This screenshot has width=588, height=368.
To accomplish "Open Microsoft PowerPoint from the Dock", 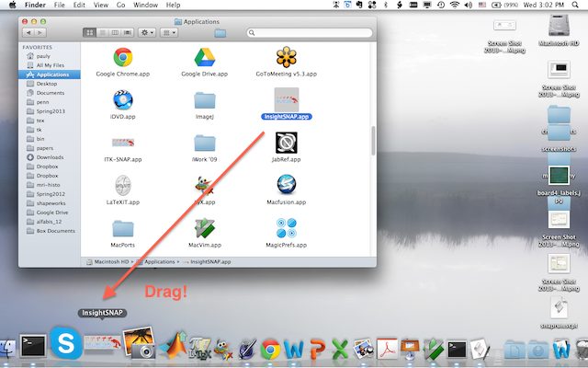I will pos(317,349).
